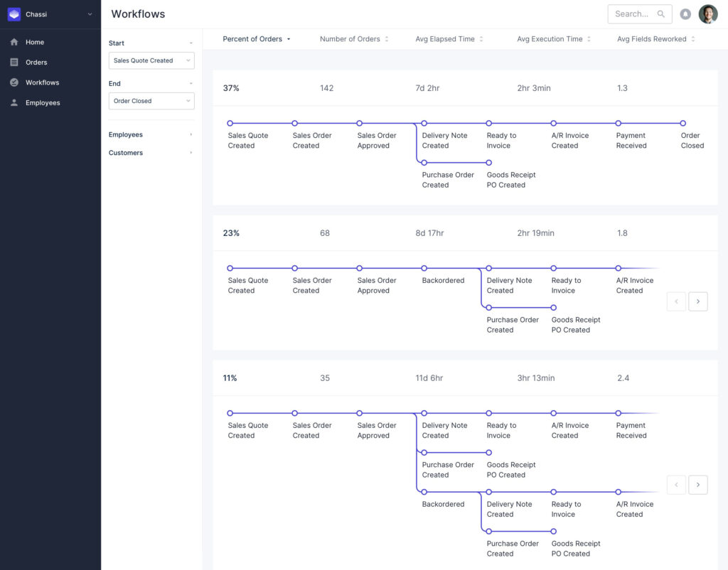
Task: Select Goods Receipt PO Created node in 37% workflow
Action: (x=489, y=163)
